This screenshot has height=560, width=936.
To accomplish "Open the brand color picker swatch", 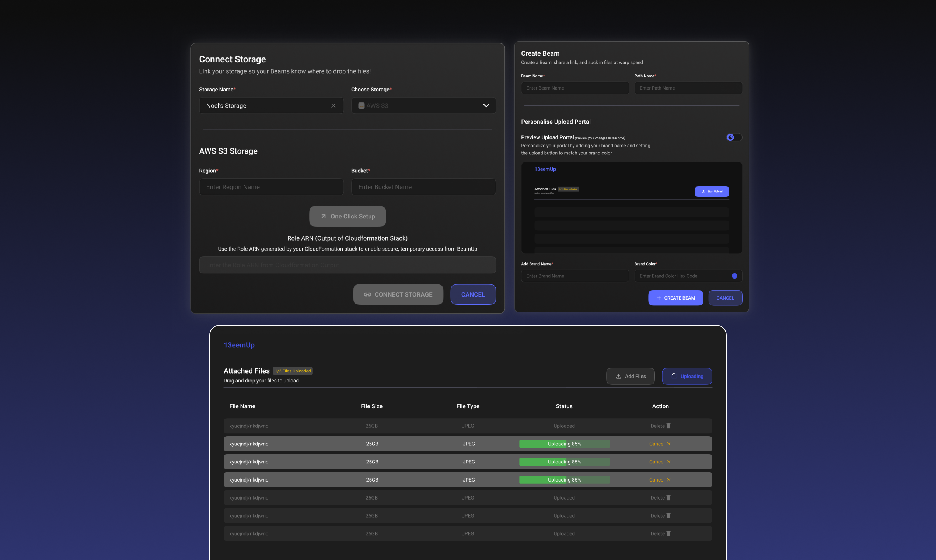I will [734, 276].
